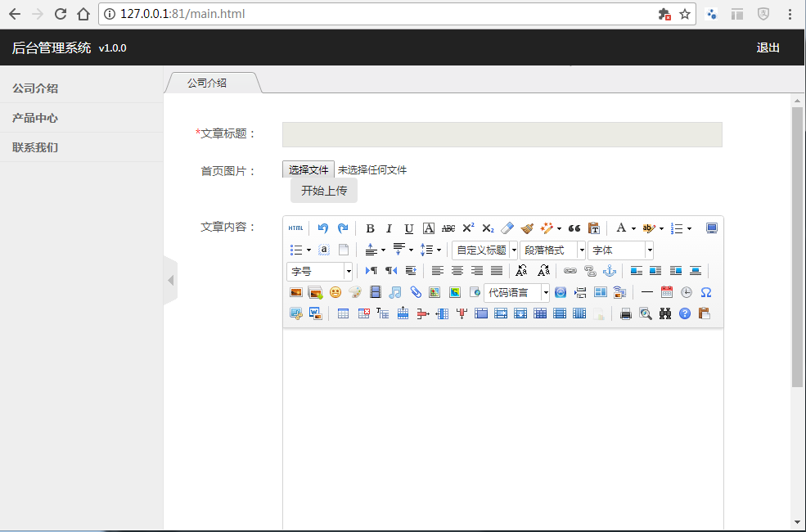Click the paste as plain text icon
The height and width of the screenshot is (532, 806).
[594, 228]
